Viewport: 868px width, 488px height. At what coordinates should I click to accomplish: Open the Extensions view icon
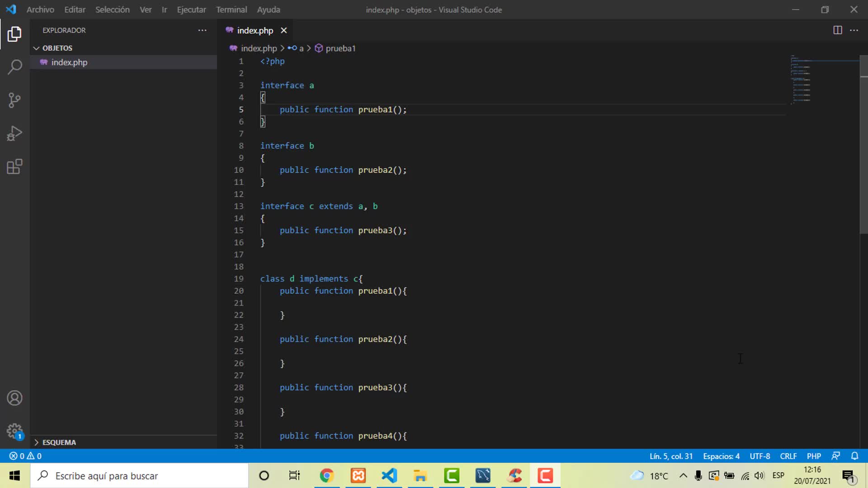coord(14,167)
